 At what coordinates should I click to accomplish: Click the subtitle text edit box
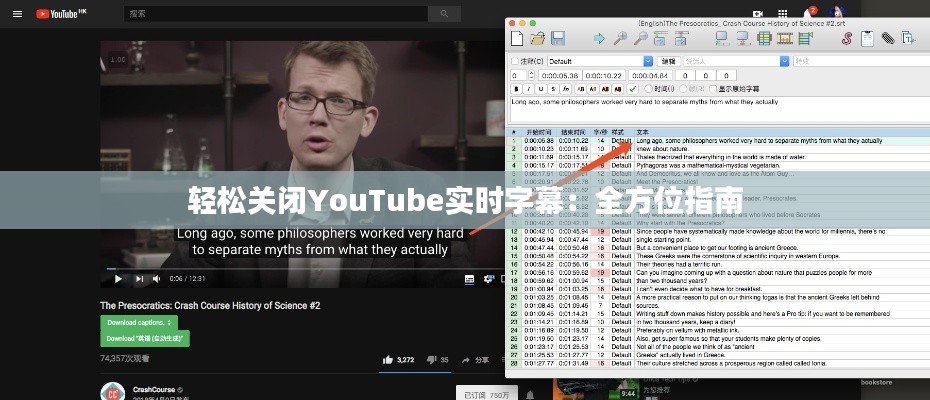[x=720, y=110]
